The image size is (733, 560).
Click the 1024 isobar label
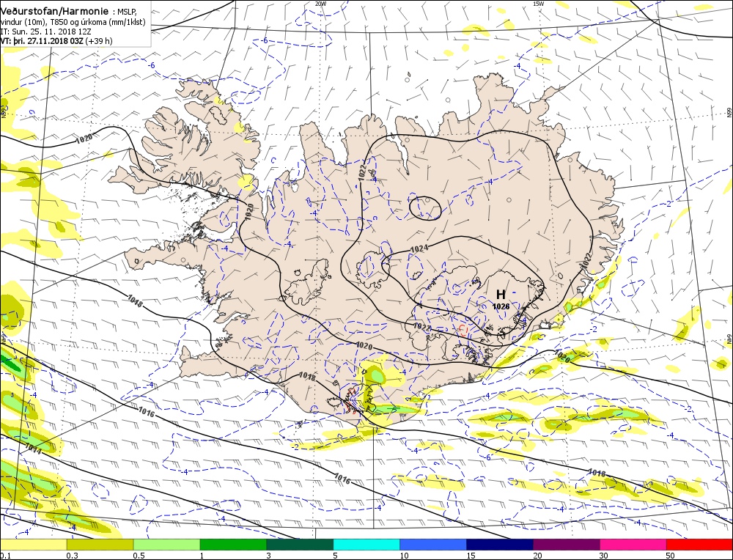419,248
